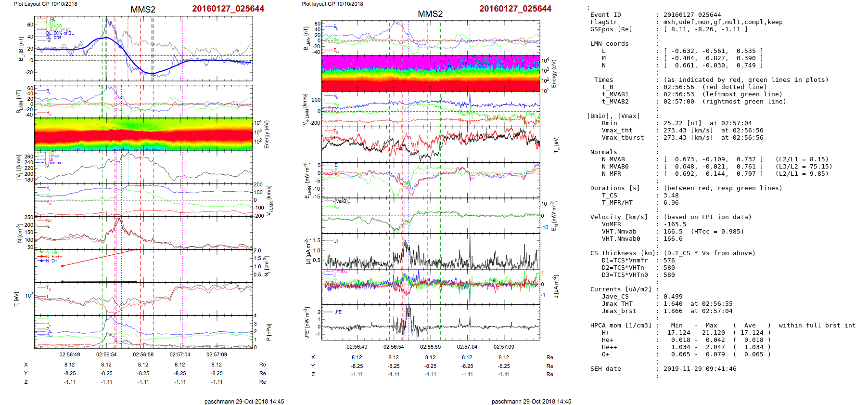Image resolution: width=868 pixels, height=405 pixels.
Task: Click the J*E' panel in the right plot
Action: point(431,322)
